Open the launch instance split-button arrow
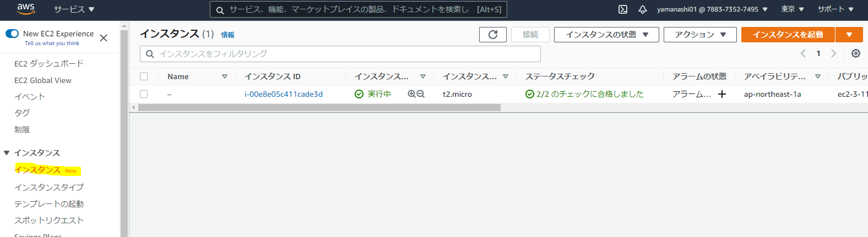The height and width of the screenshot is (237, 868). coord(849,35)
